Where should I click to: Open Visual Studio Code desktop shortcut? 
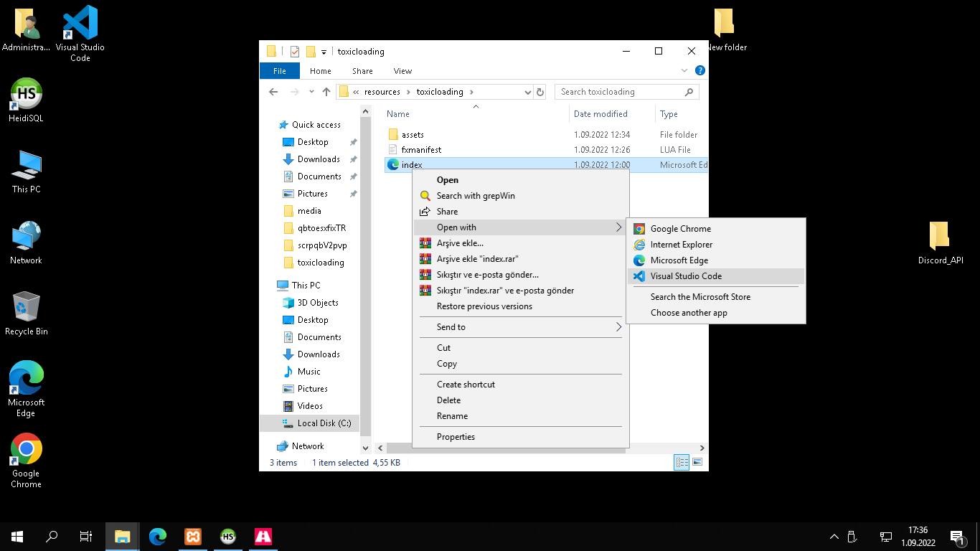(80, 34)
